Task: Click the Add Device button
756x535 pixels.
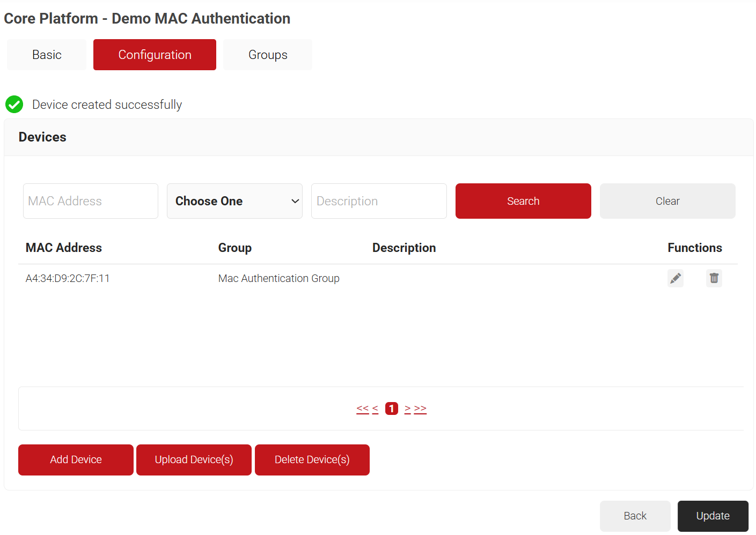Action: click(76, 460)
